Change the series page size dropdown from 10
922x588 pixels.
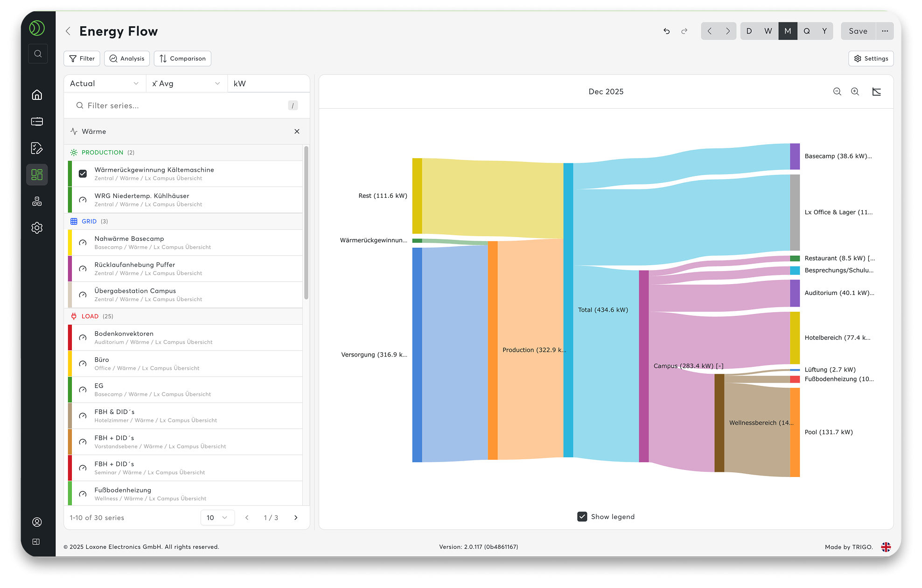(217, 518)
